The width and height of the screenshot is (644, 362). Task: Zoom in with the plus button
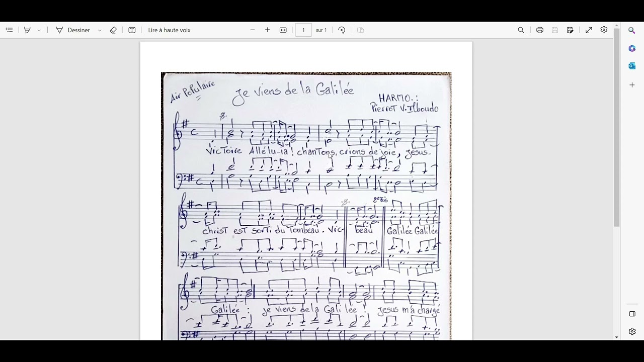[x=267, y=30]
